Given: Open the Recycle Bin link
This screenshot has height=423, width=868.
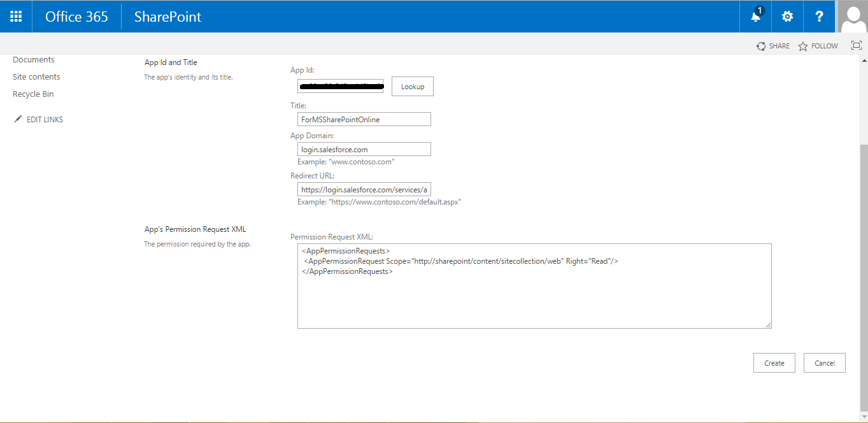Looking at the screenshot, I should [x=33, y=94].
